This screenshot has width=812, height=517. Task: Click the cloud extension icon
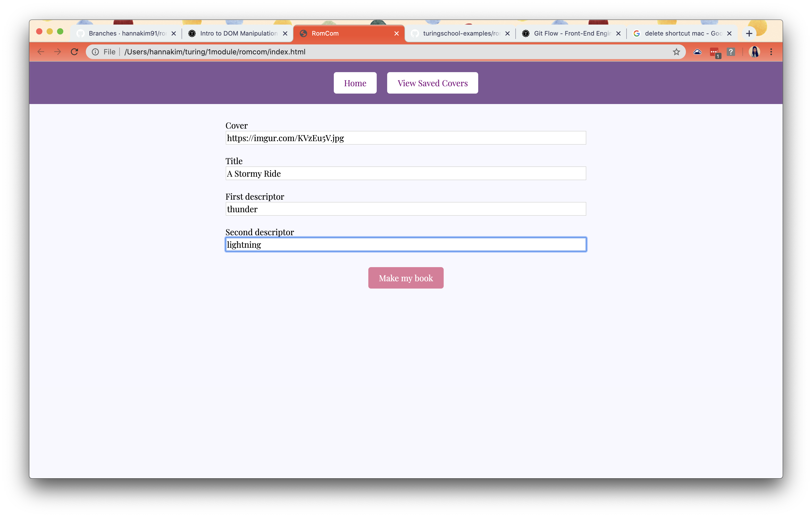pos(697,52)
